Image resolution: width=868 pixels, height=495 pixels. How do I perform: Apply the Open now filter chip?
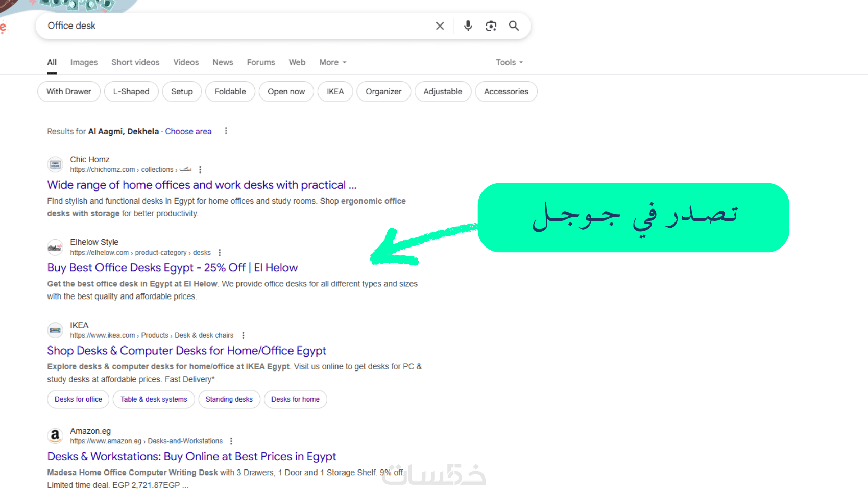pyautogui.click(x=286, y=92)
